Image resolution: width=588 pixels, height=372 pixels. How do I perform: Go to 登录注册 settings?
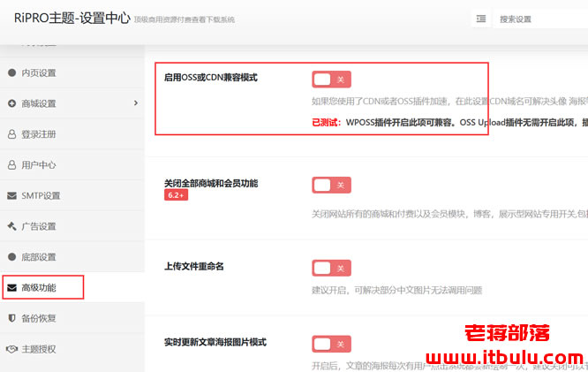72,134
